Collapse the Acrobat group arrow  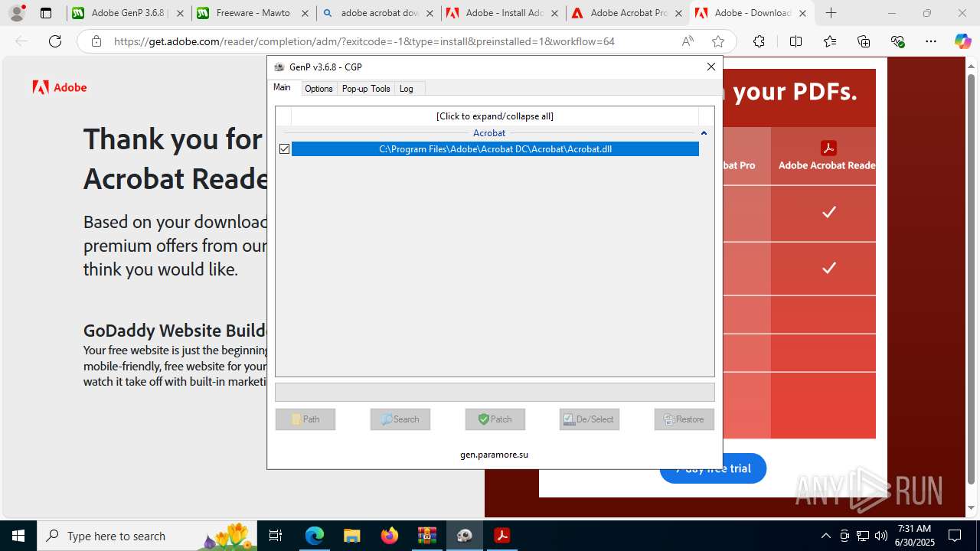pos(704,133)
